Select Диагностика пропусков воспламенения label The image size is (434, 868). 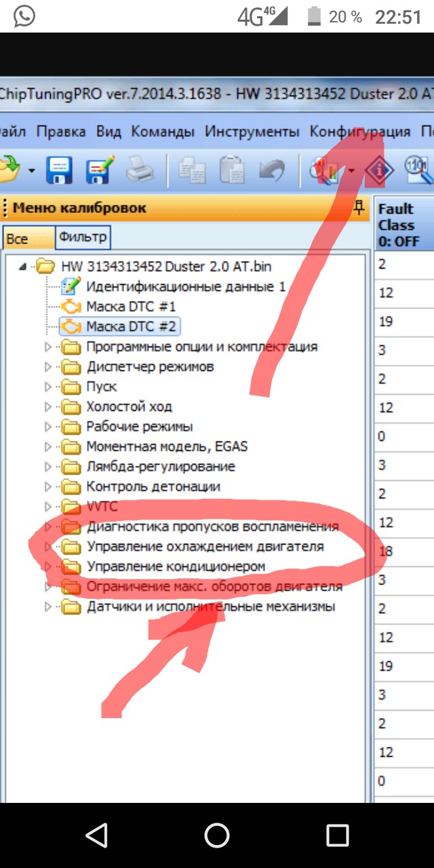pyautogui.click(x=212, y=526)
